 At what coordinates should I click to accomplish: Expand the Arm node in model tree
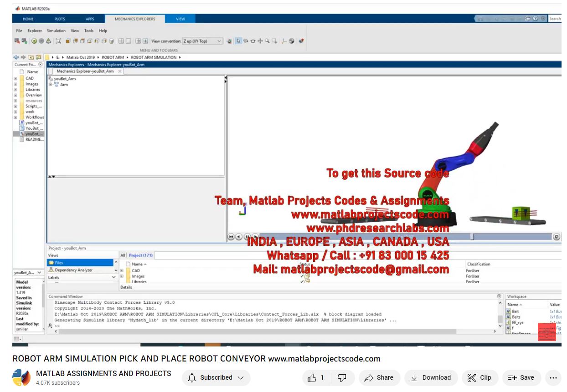coord(51,84)
